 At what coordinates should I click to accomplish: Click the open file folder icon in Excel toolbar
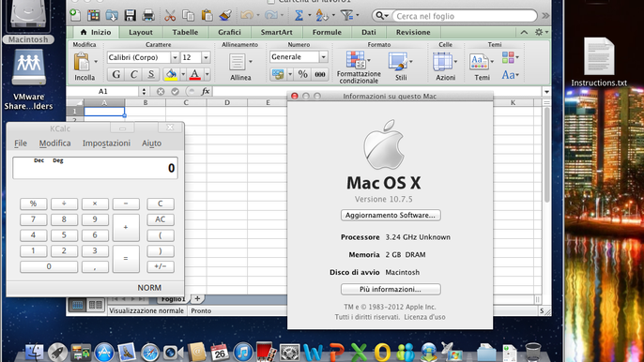pos(112,16)
